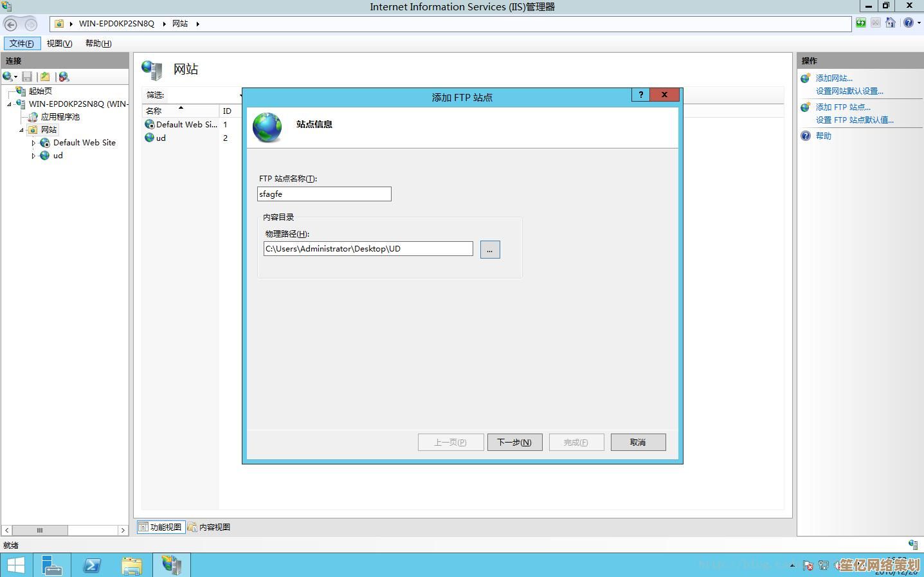The width and height of the screenshot is (924, 577).
Task: Select 应用程序池 in the tree
Action: (x=60, y=116)
